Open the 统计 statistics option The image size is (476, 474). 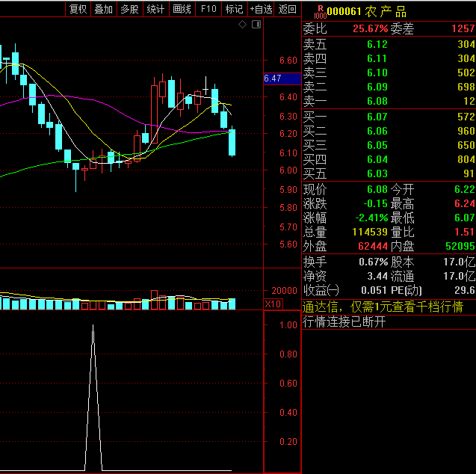(x=155, y=9)
